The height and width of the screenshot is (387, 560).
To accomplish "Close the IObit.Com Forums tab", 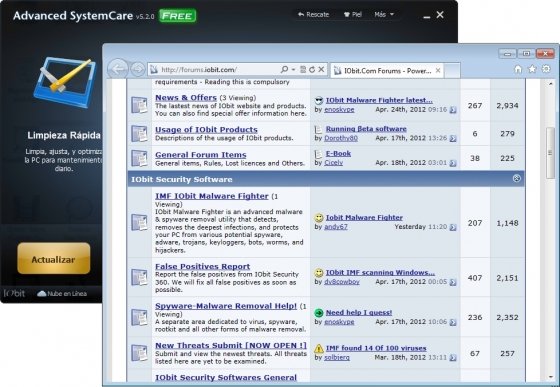I will click(x=438, y=70).
